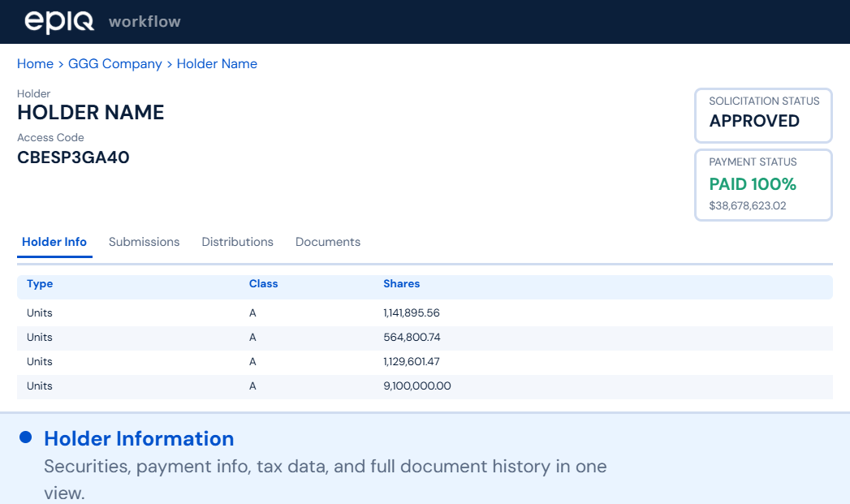Screen dimensions: 850x504
Task: Click the Holder Information heading
Action: (x=139, y=439)
